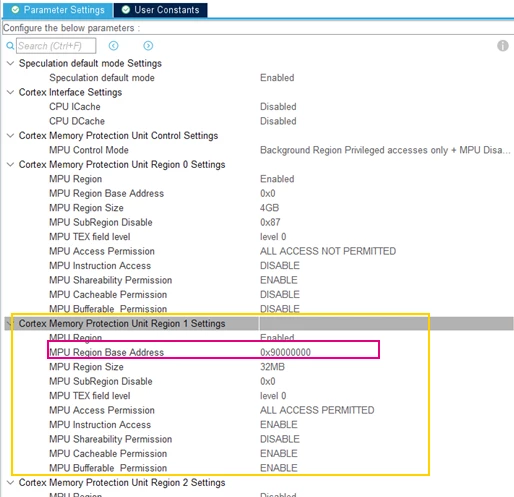Edit Region 0 base address 0x0
This screenshot has height=497, width=514.
click(268, 193)
